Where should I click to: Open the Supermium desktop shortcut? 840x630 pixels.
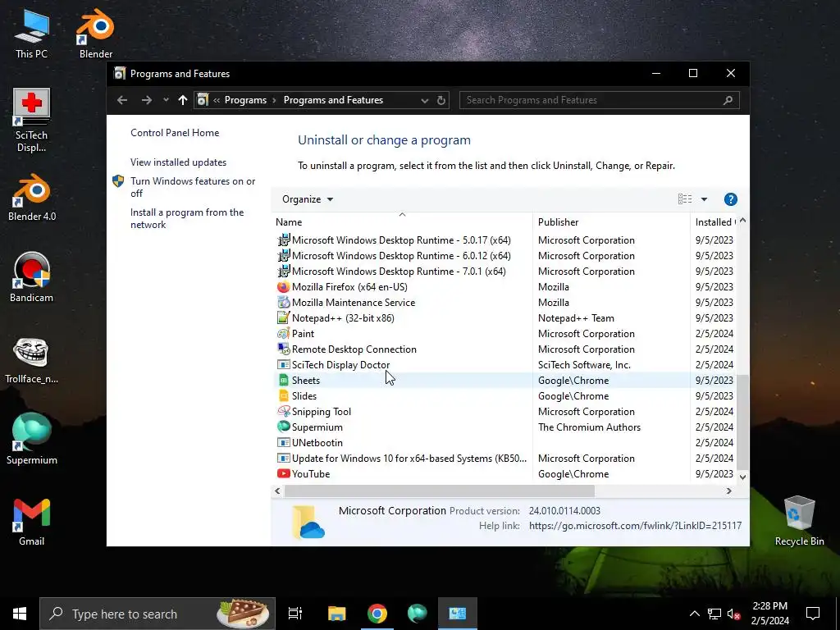32,440
